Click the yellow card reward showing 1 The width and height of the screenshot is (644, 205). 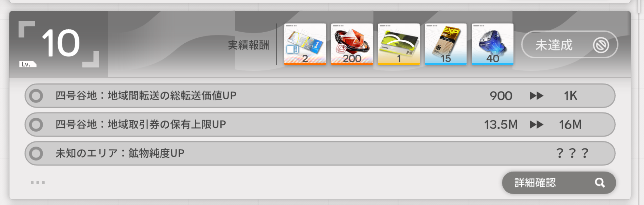point(399,44)
